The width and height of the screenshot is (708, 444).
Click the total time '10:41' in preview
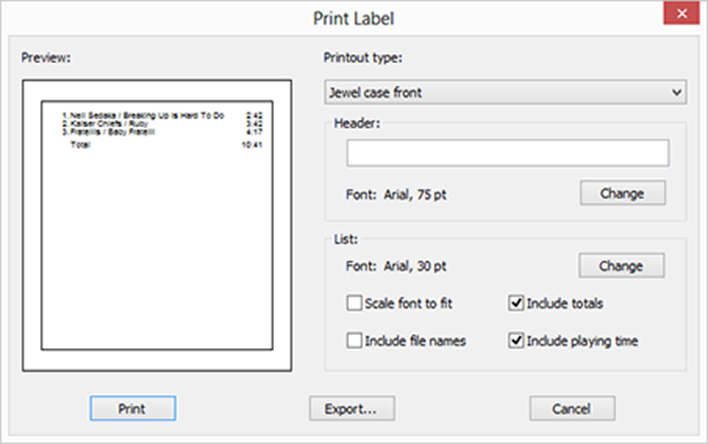click(252, 145)
